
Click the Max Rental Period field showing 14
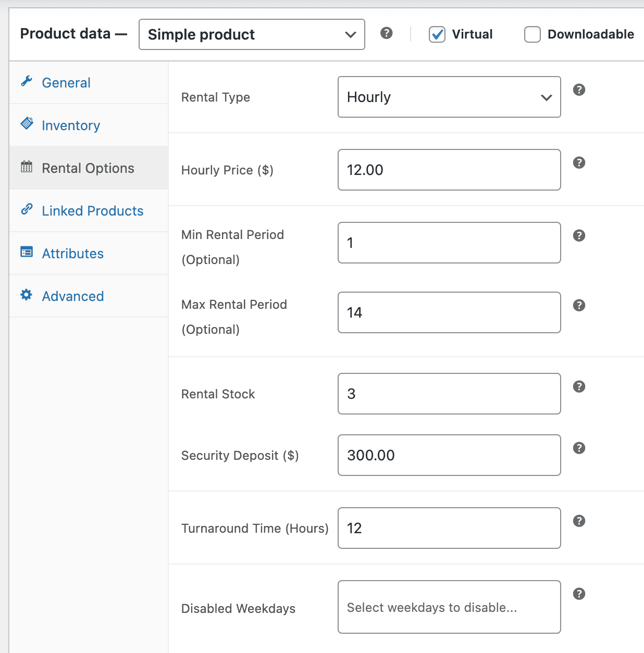coord(449,312)
